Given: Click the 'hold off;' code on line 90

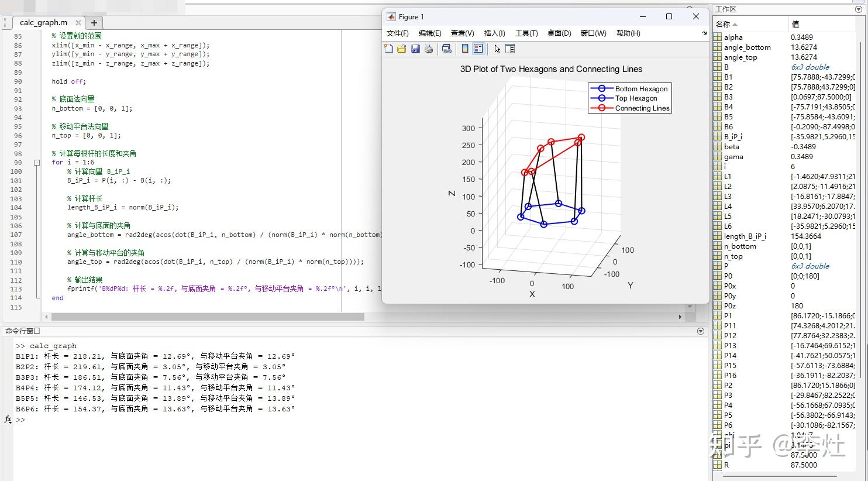Looking at the screenshot, I should 68,81.
